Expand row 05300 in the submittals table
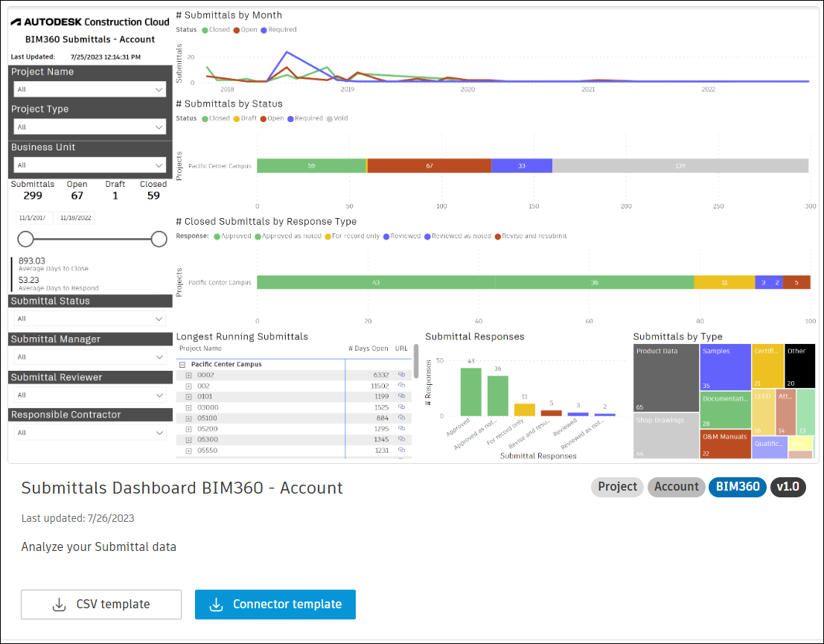The height and width of the screenshot is (644, 824). pos(188,439)
